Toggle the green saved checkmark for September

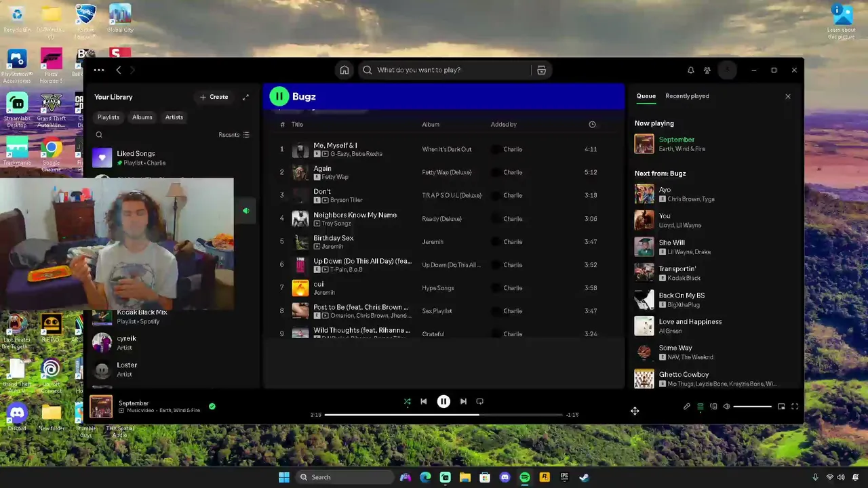[x=212, y=407]
